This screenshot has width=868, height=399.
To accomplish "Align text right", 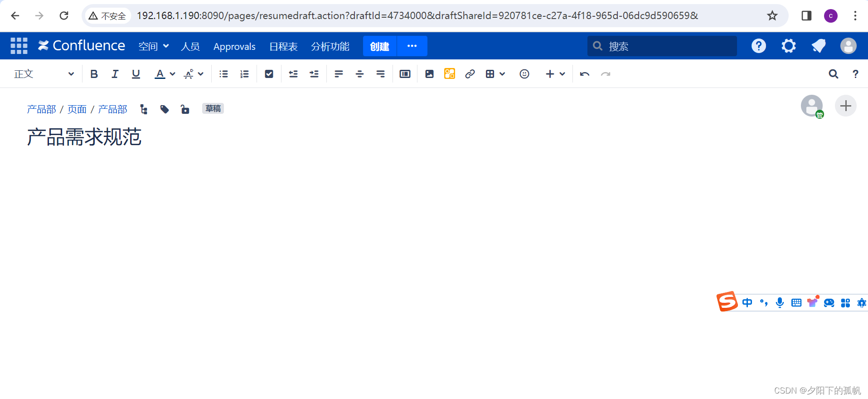I will 380,74.
